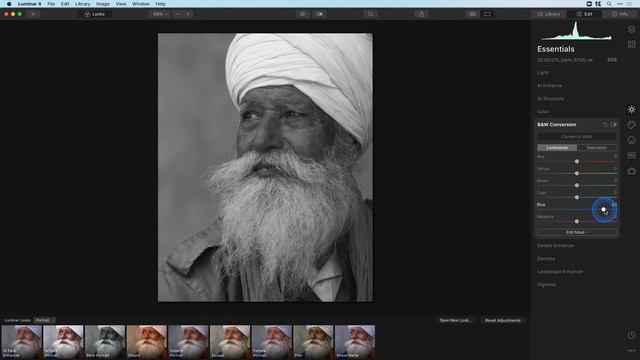Click the share export icon
640x360 pixels.
[421, 14]
